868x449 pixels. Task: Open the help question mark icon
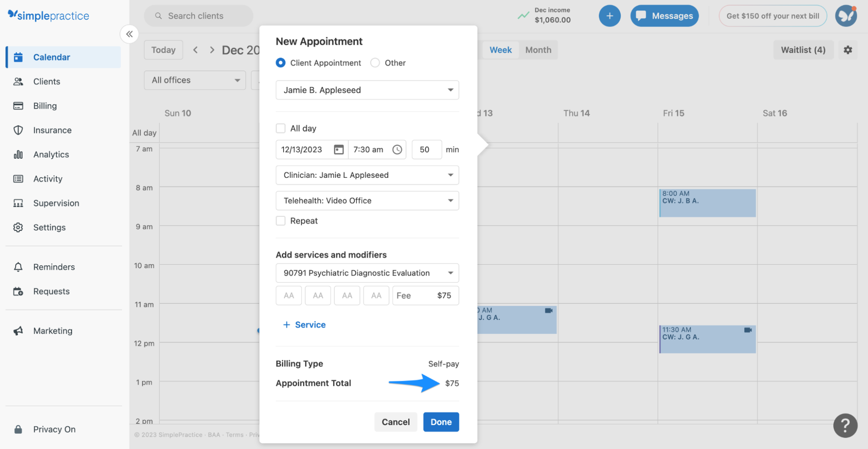[x=845, y=425]
